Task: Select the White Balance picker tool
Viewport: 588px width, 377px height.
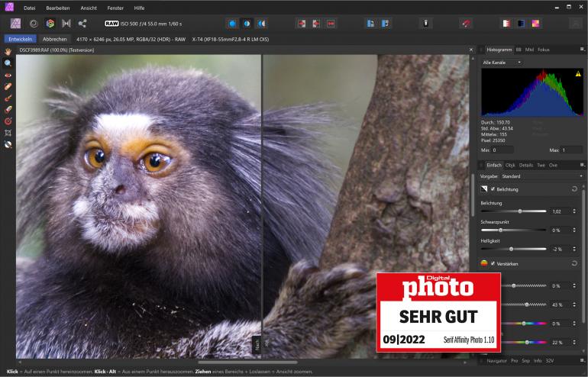Action: [8, 144]
